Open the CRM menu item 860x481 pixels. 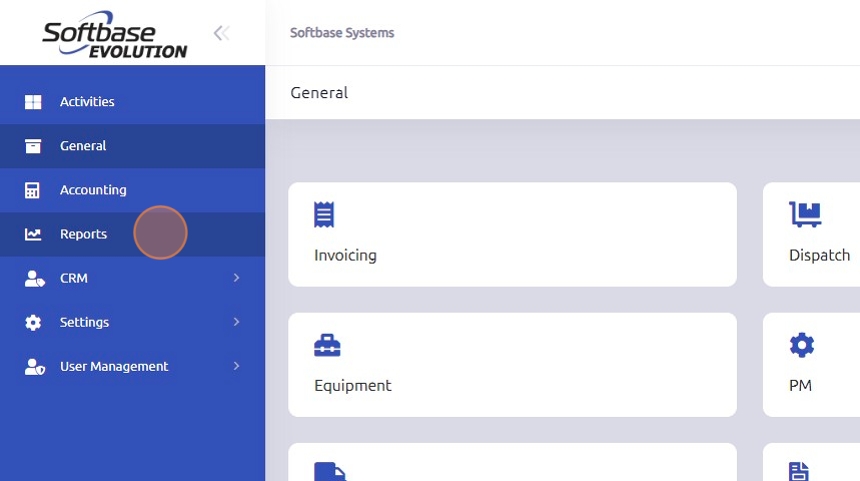[x=132, y=278]
